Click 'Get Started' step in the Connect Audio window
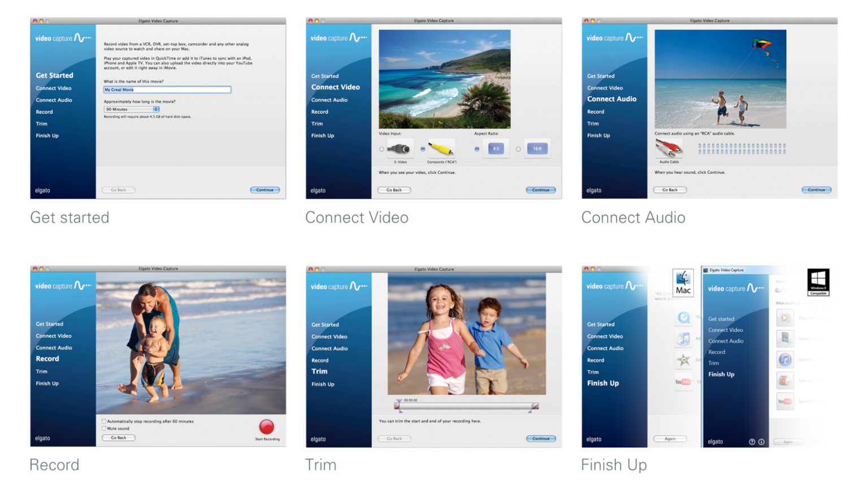The width and height of the screenshot is (868, 488). click(x=601, y=76)
